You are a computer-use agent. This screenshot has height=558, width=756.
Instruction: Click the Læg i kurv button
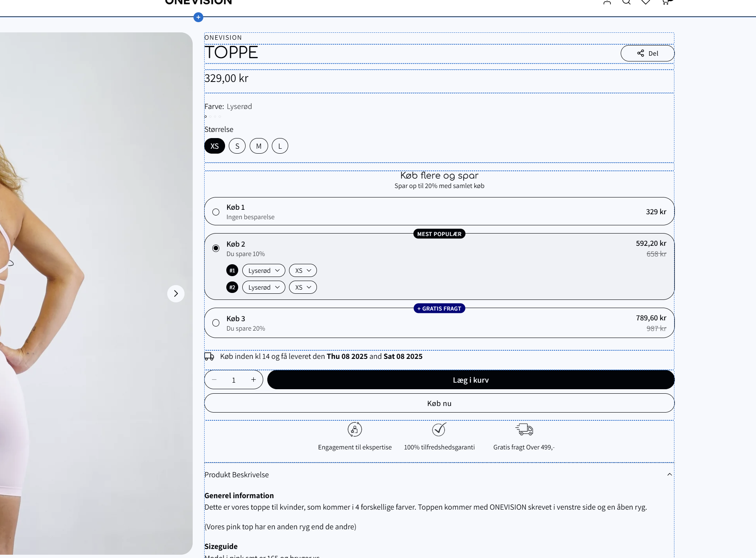coord(471,380)
